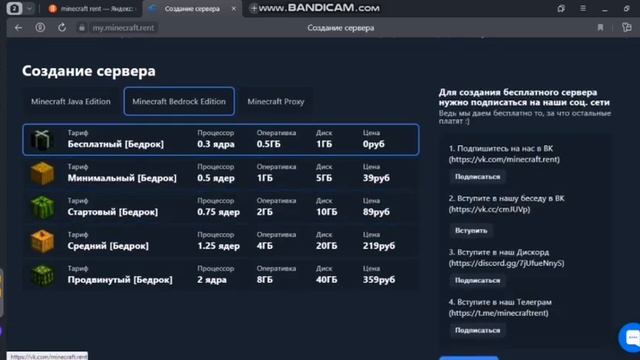Screen dimensions: 640x360
Task: Open the tab overview icon in the title bar
Action: (561, 9)
